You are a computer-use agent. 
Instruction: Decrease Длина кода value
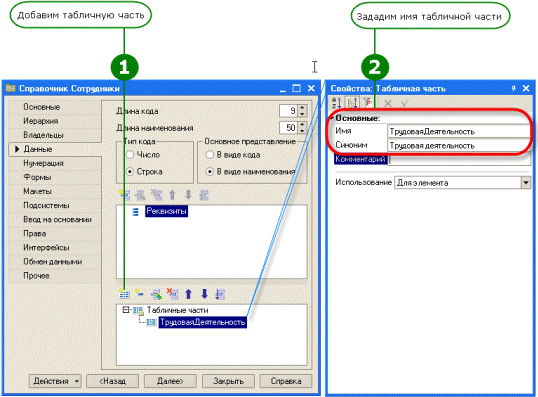click(x=302, y=114)
